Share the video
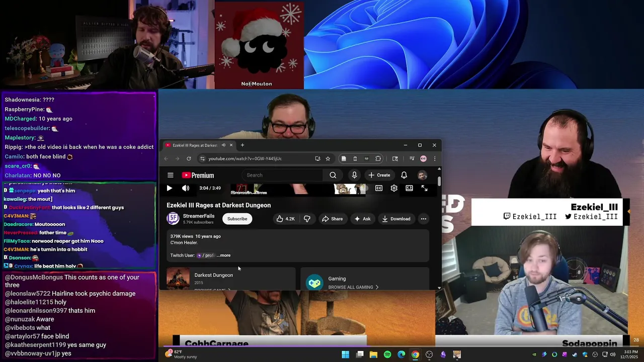 coord(333,219)
